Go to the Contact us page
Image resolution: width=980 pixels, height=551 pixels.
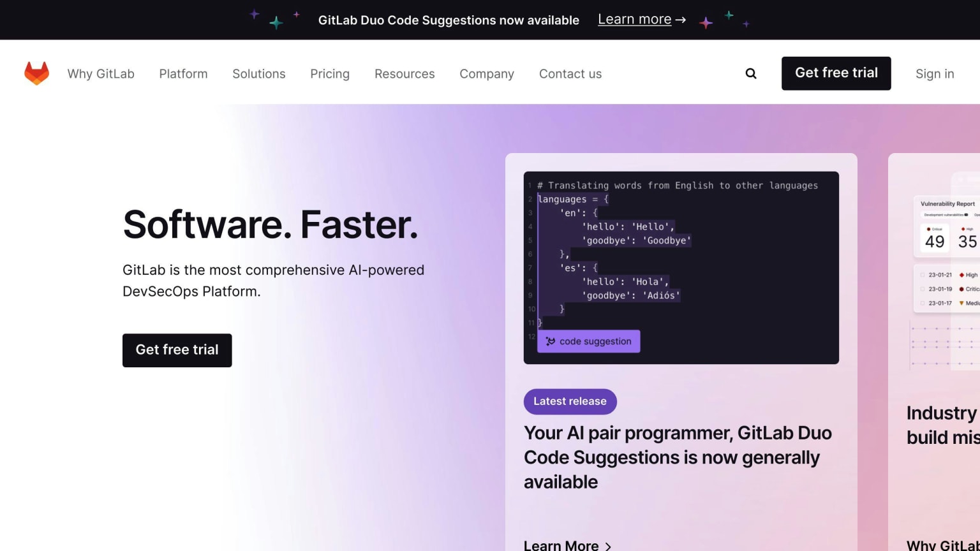[570, 73]
